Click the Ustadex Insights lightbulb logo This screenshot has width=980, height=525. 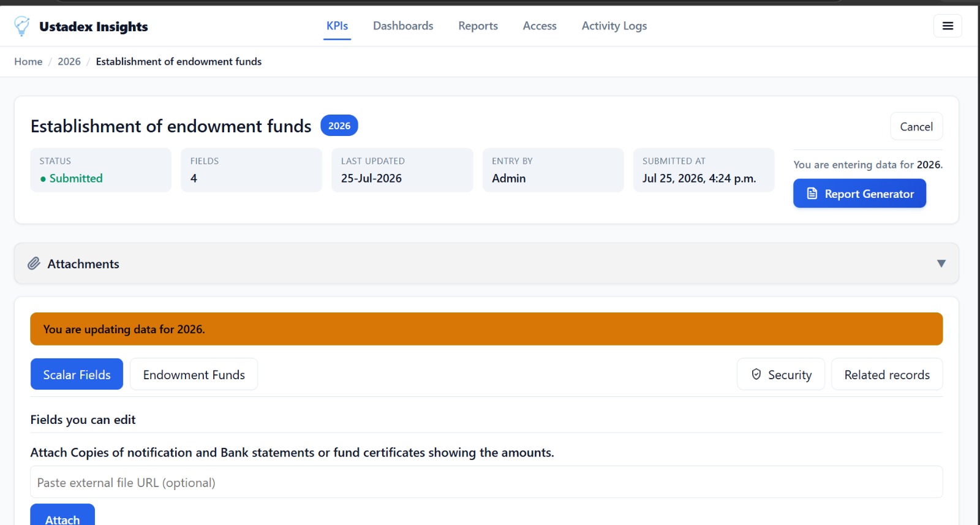[x=21, y=26]
